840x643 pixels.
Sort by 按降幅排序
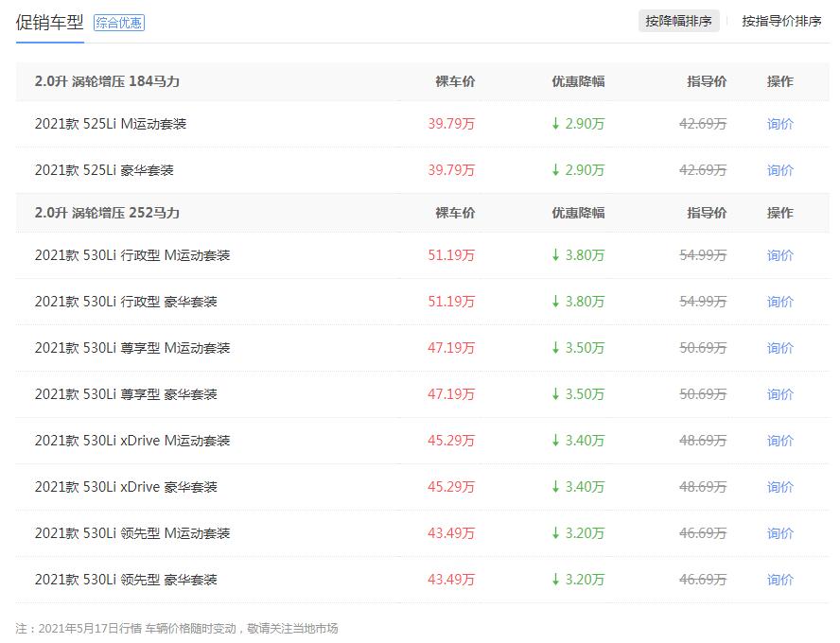click(x=678, y=21)
